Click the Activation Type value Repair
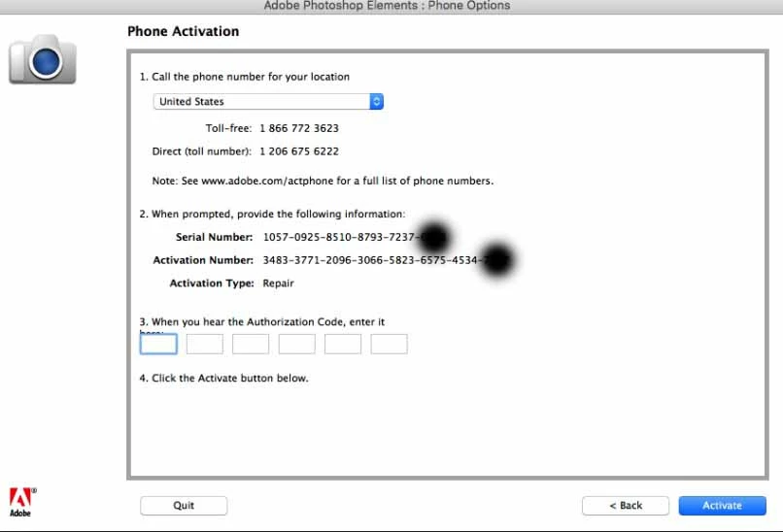 click(x=278, y=283)
